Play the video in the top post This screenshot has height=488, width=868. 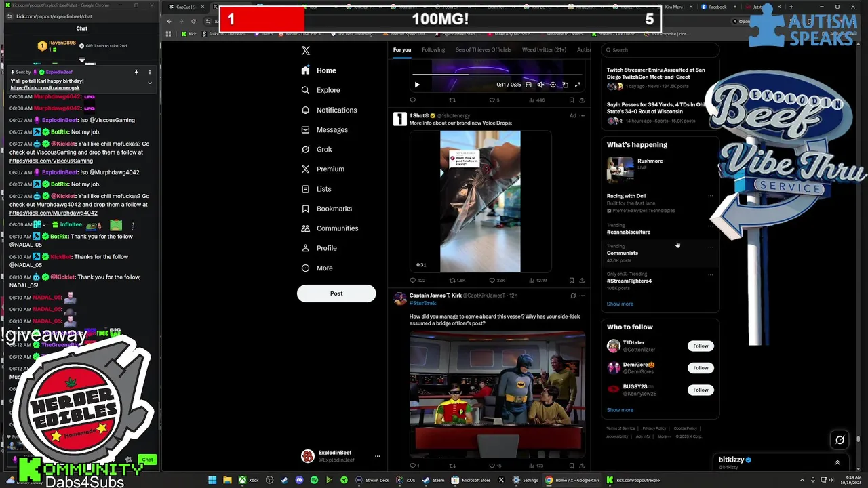417,85
